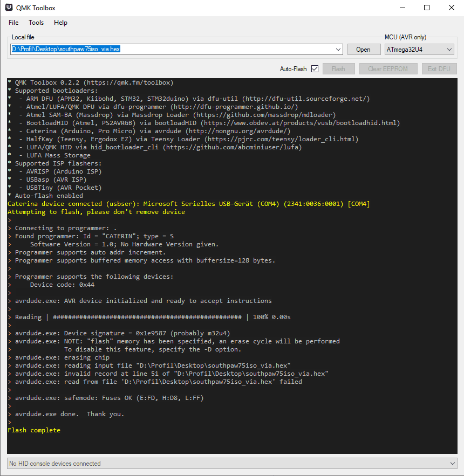Screen dimensions: 464x476
Task: Click the "read from file ... failed" line
Action: tap(155, 382)
